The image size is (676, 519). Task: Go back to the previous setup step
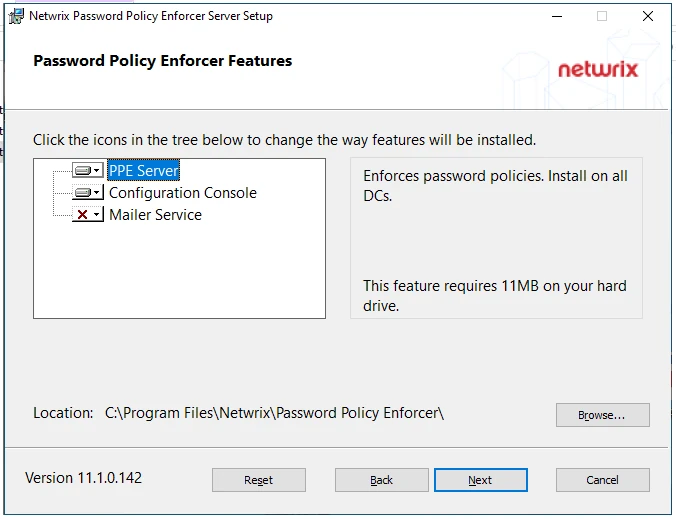[381, 480]
